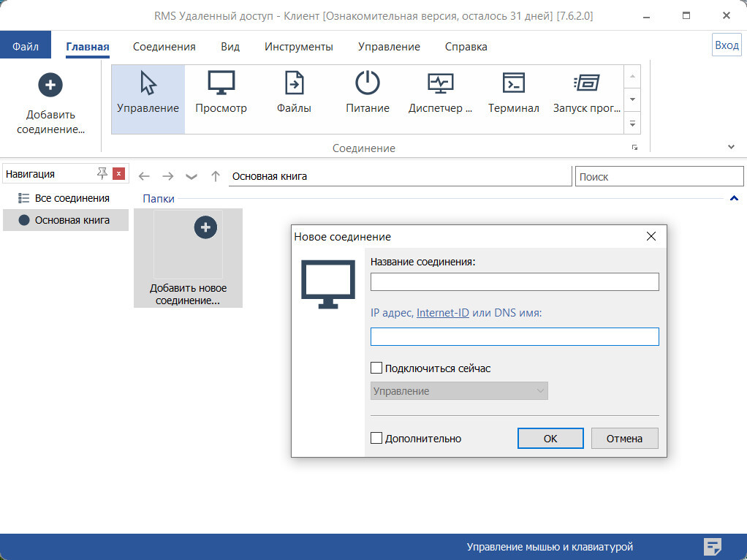Launch the Файлы file transfer tool
747x560 pixels.
coord(294,99)
